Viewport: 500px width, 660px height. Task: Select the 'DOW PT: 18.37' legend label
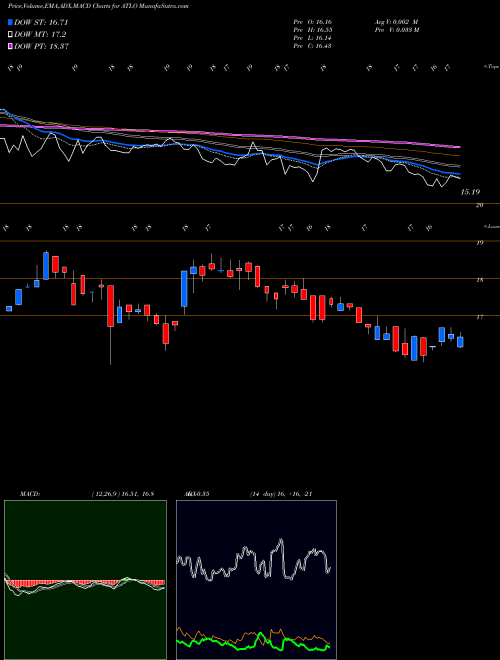coord(41,46)
